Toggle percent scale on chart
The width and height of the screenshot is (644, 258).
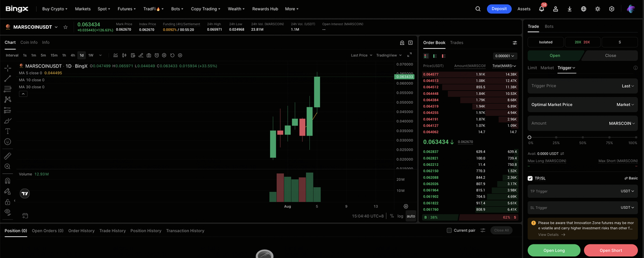click(392, 216)
